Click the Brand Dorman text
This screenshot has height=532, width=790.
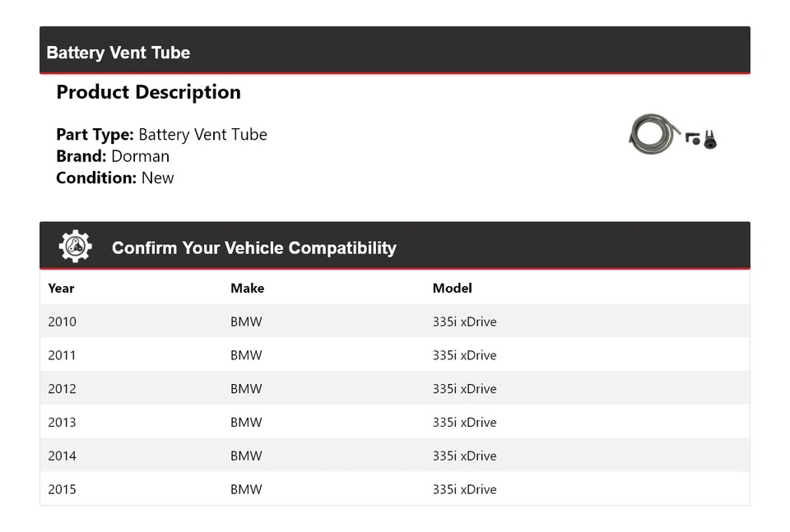click(113, 156)
